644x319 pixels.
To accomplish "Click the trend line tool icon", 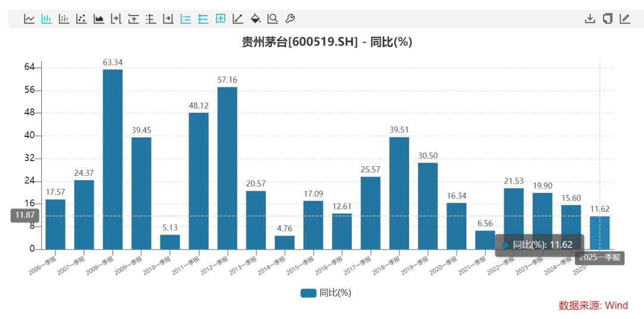I will pos(238,18).
